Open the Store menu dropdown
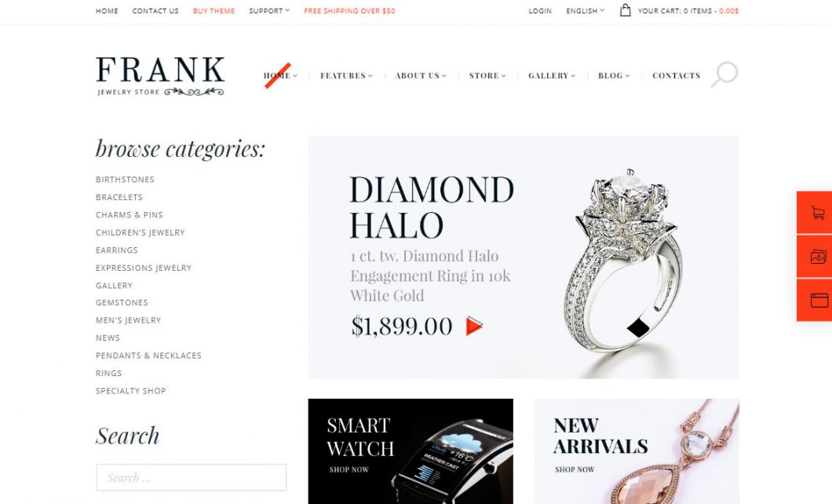 coord(487,76)
